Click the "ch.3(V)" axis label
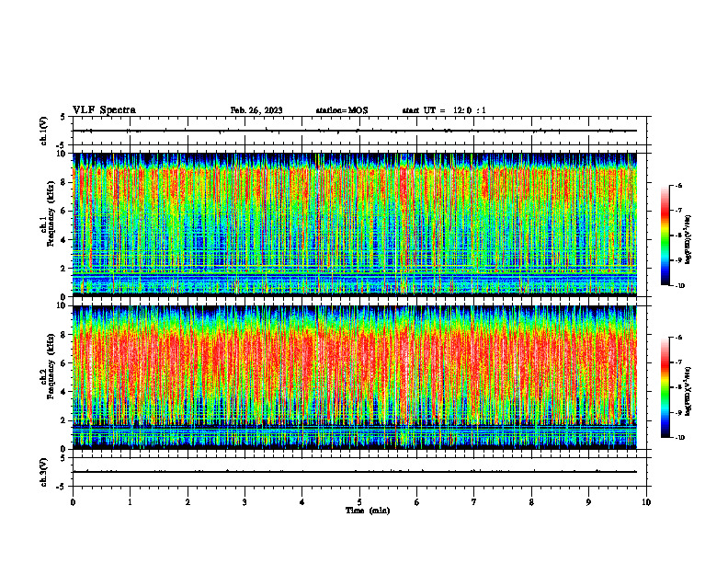Image resolution: width=728 pixels, height=563 pixels. click(44, 472)
